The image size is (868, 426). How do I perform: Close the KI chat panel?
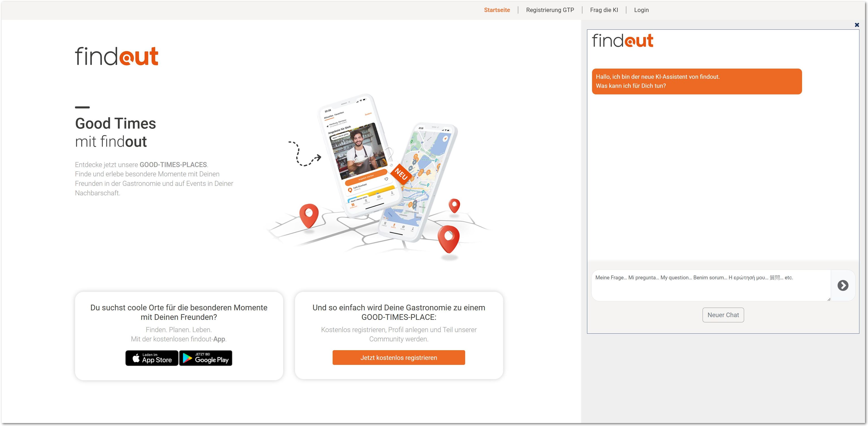pyautogui.click(x=857, y=25)
